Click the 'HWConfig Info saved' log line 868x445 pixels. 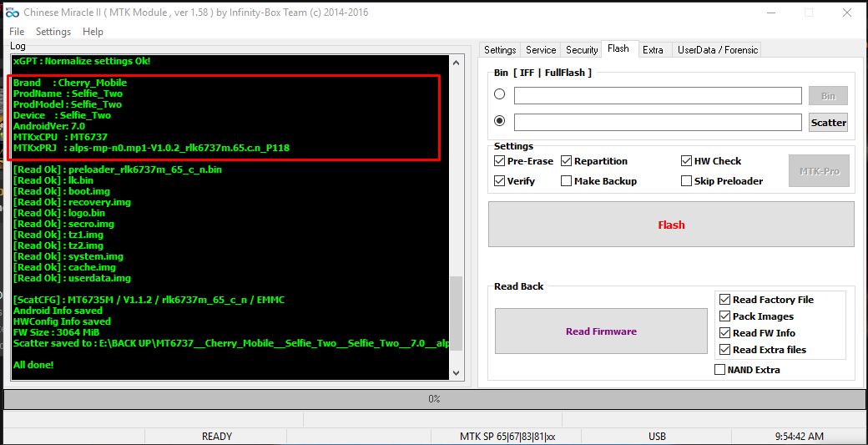(x=62, y=321)
